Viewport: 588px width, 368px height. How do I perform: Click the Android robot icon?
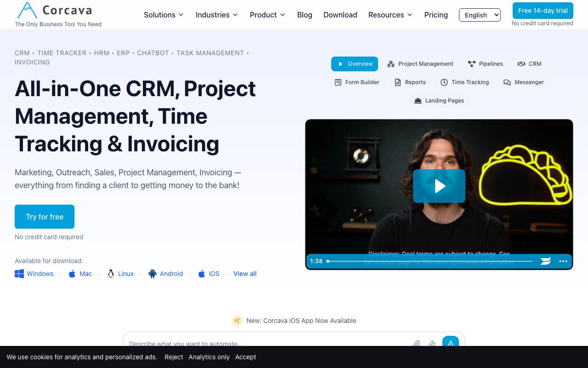pyautogui.click(x=153, y=274)
